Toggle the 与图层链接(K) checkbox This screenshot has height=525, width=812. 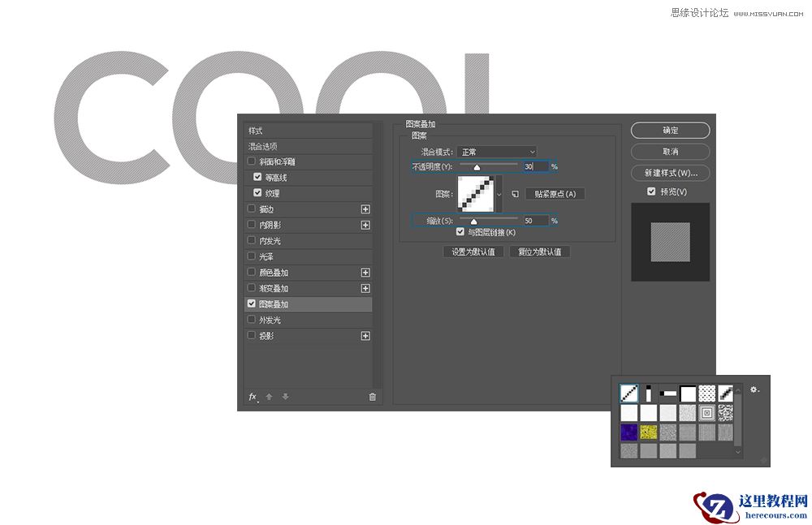[460, 232]
